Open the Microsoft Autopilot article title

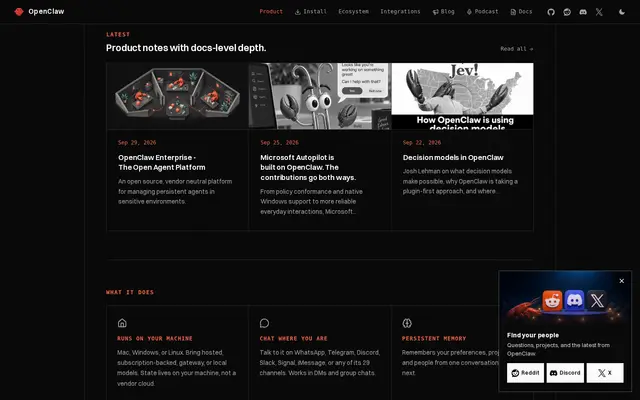point(308,167)
